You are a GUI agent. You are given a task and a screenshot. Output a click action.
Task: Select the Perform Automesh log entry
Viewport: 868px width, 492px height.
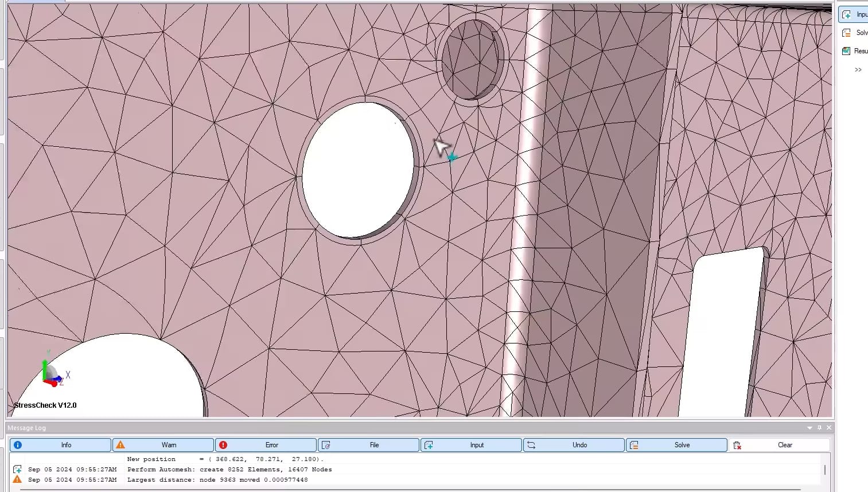coord(229,469)
